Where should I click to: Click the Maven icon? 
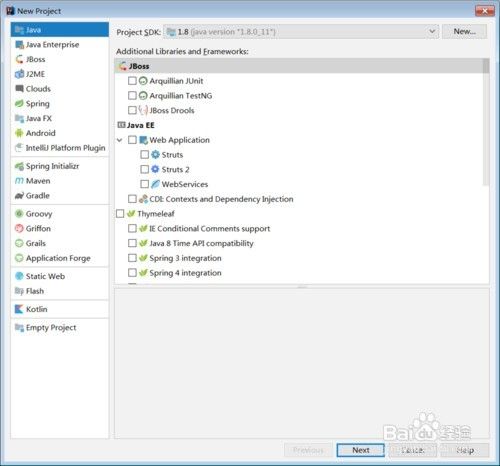[x=19, y=181]
